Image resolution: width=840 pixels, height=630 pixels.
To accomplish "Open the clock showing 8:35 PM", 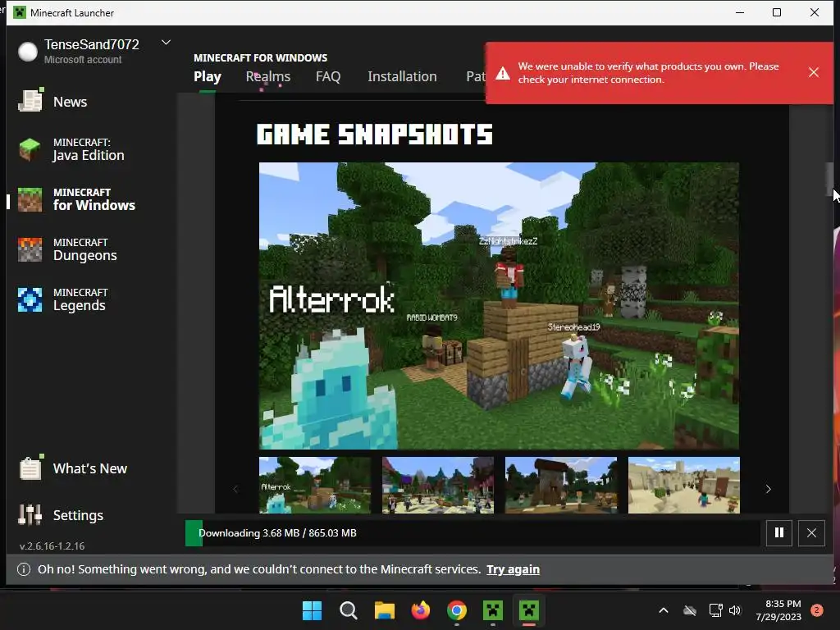I will (x=778, y=610).
